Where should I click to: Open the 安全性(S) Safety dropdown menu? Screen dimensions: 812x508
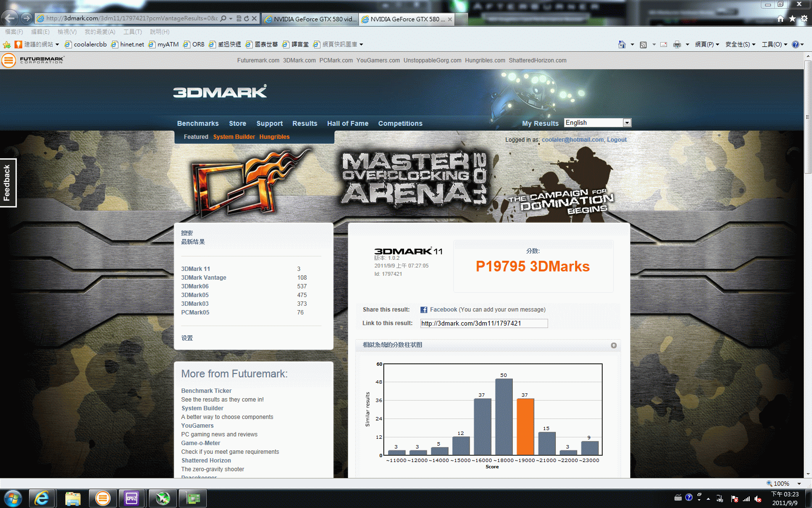(x=740, y=45)
